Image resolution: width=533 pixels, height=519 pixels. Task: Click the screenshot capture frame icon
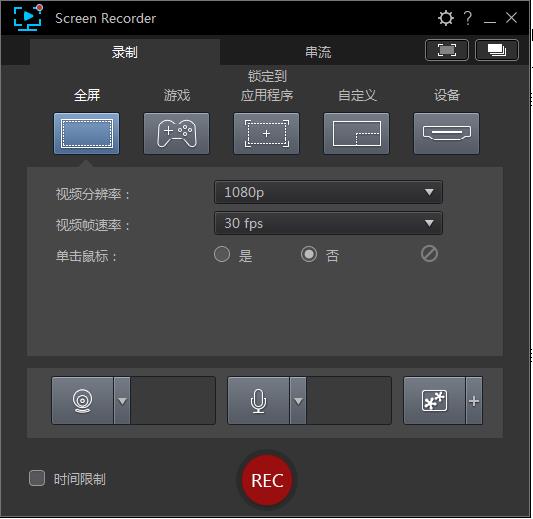[447, 50]
